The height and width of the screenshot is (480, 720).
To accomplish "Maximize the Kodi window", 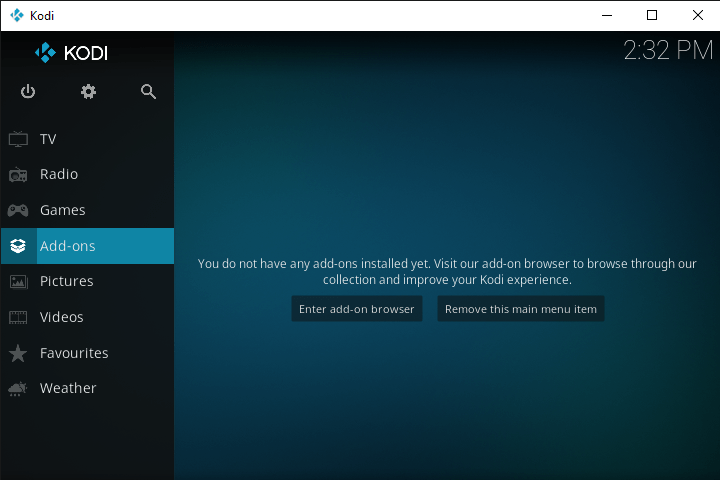I will (652, 16).
